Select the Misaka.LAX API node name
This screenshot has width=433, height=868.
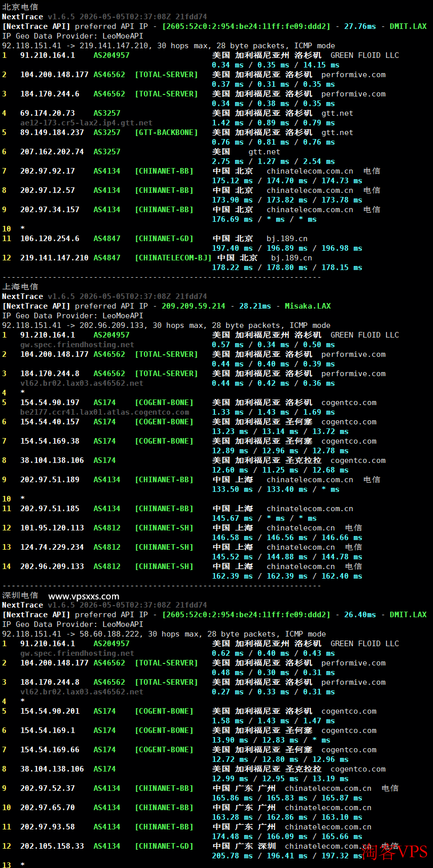click(x=308, y=306)
